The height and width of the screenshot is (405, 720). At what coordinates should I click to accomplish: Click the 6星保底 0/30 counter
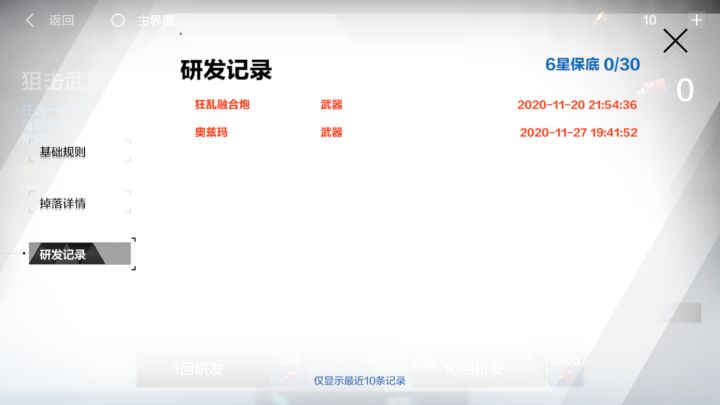pyautogui.click(x=592, y=64)
